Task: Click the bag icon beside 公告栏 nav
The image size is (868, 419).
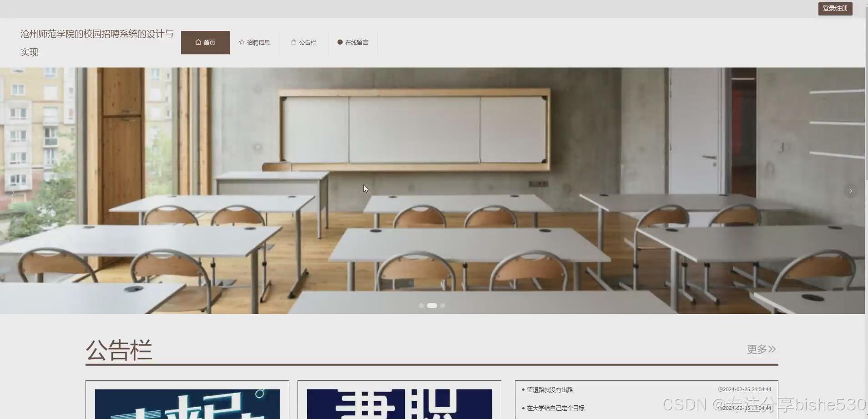Action: [x=293, y=42]
